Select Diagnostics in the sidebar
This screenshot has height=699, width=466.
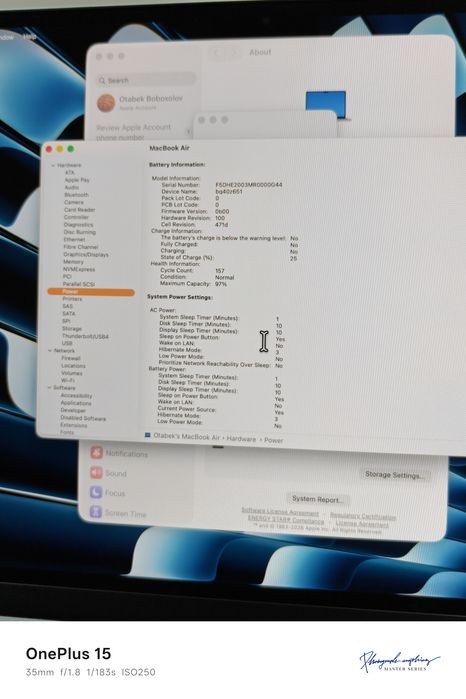(78, 225)
